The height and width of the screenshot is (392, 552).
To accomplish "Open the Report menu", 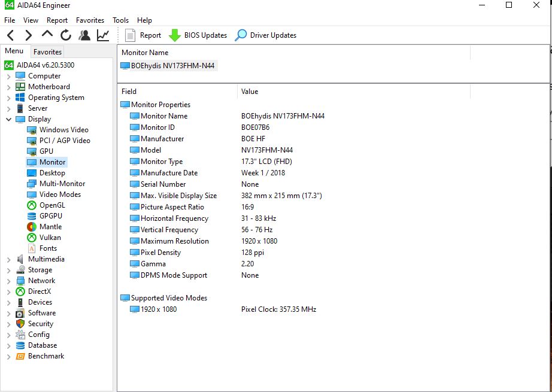I will pyautogui.click(x=57, y=20).
